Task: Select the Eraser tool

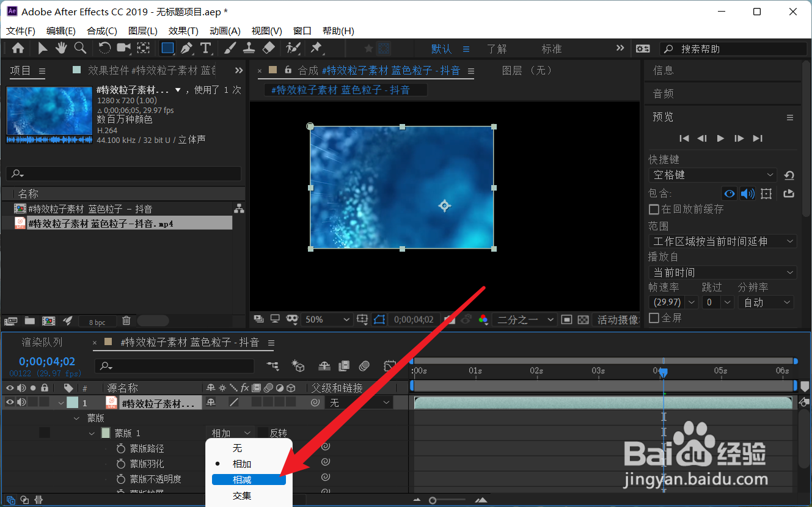Action: pos(268,48)
